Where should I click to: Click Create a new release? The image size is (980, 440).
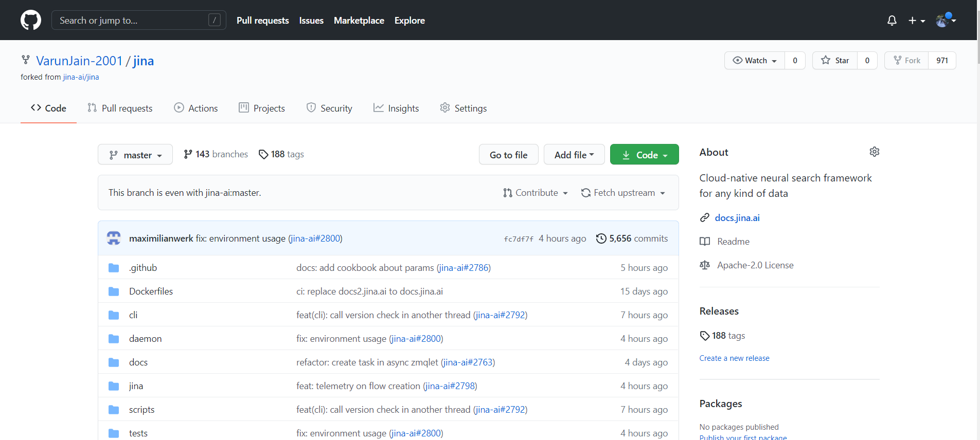click(x=735, y=358)
